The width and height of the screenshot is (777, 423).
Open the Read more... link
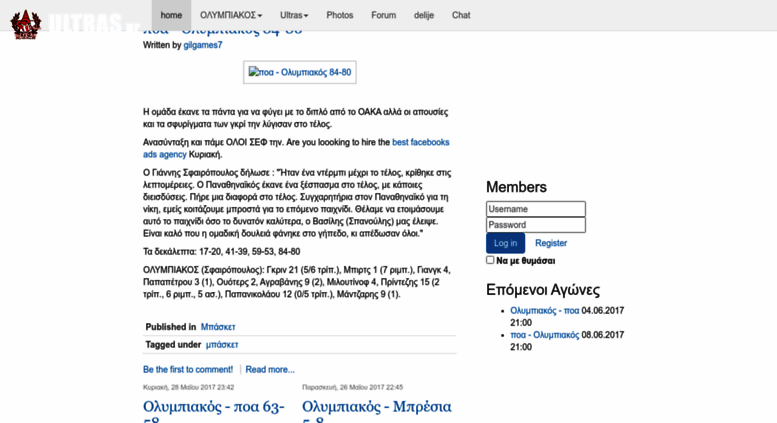coord(270,370)
